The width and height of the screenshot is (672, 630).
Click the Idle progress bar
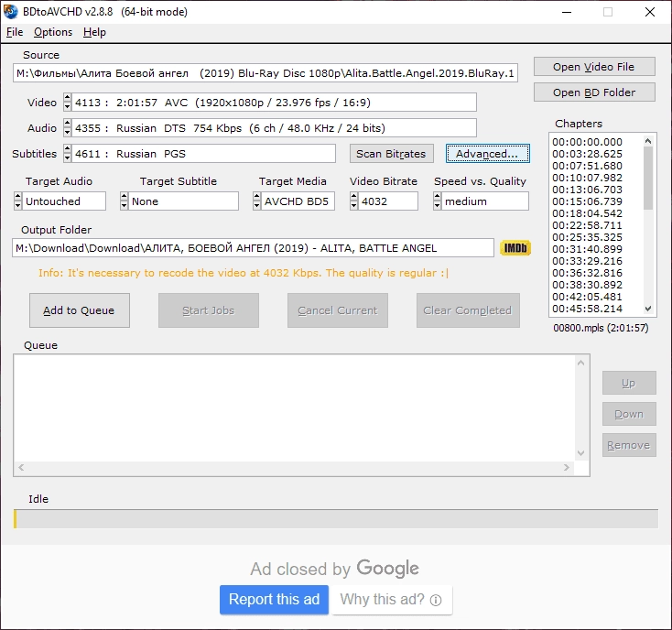pos(336,518)
